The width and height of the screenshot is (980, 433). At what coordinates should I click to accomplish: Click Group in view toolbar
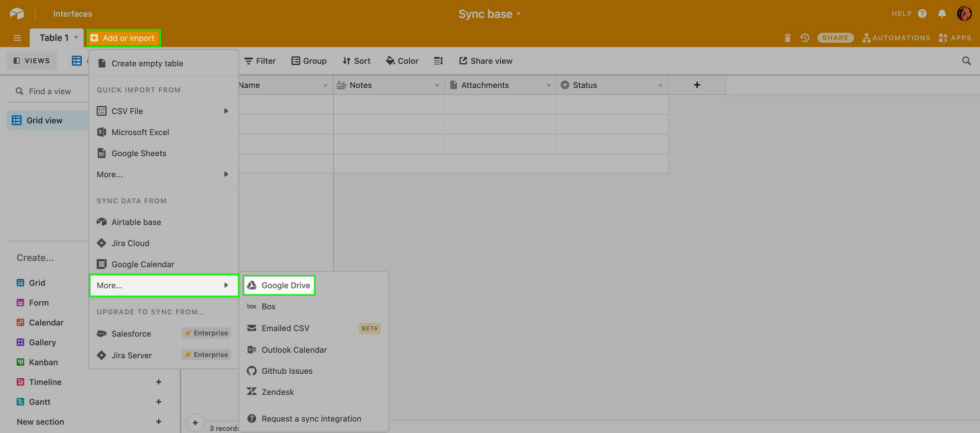tap(309, 61)
